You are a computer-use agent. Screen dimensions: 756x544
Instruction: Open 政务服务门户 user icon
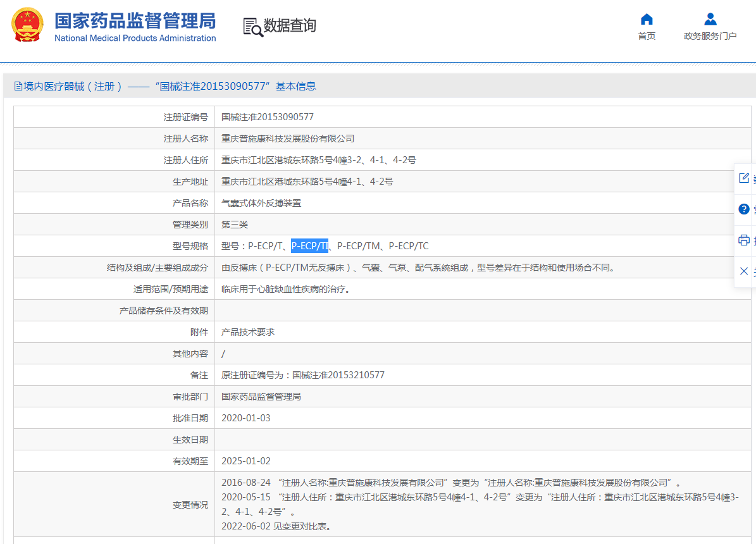tap(710, 19)
